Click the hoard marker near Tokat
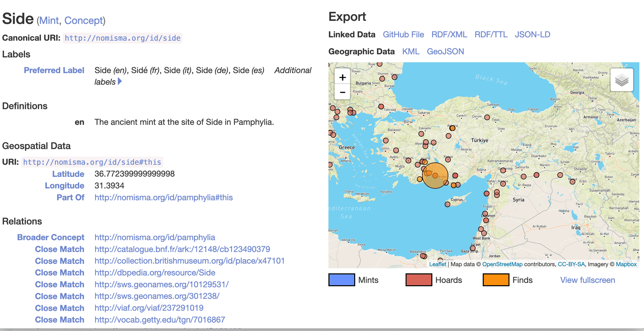Viewport: 644px width, 331px height. pos(487,117)
